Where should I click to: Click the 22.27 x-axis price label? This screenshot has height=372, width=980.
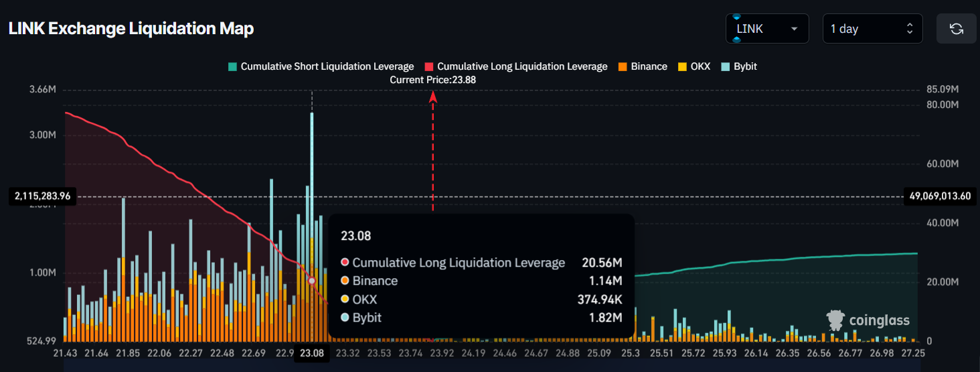click(x=191, y=353)
